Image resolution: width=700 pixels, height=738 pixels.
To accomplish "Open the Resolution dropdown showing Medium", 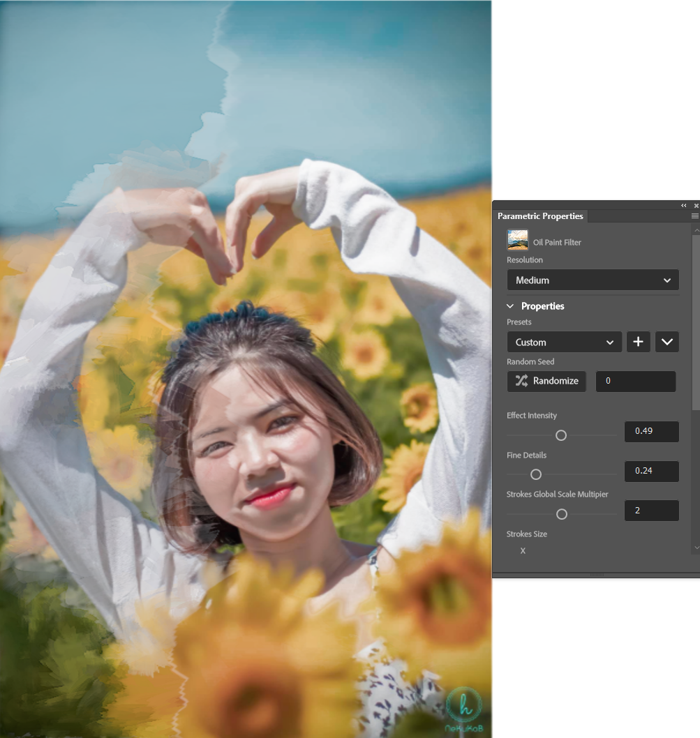I will tap(592, 280).
